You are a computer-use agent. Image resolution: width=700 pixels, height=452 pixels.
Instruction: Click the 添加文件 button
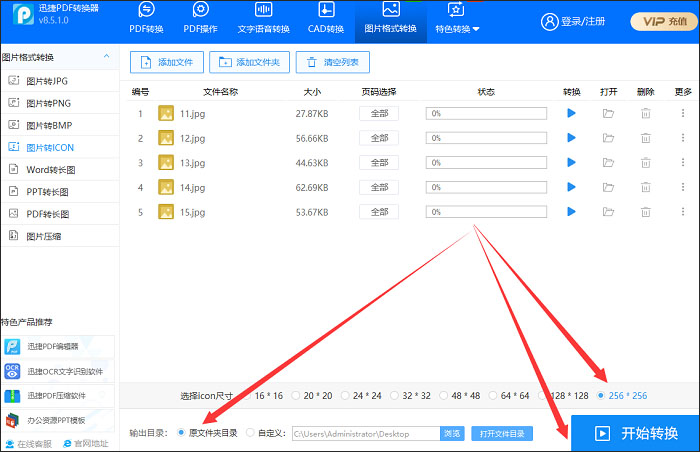click(167, 62)
